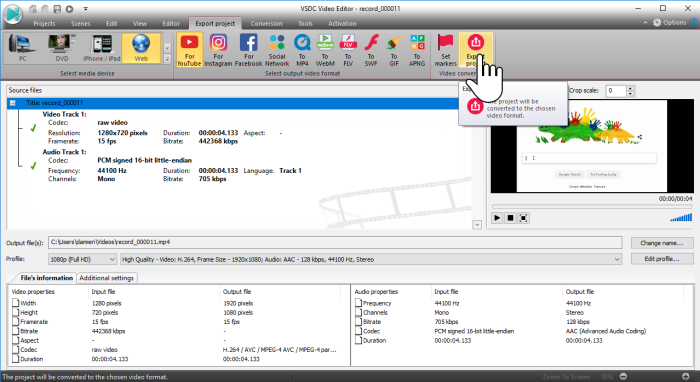The width and height of the screenshot is (700, 382).
Task: Click the video preview thumbnail
Action: click(x=592, y=146)
